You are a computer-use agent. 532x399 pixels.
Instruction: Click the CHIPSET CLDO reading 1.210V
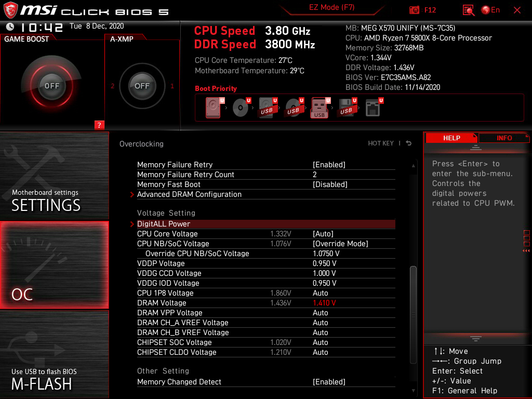pyautogui.click(x=281, y=352)
